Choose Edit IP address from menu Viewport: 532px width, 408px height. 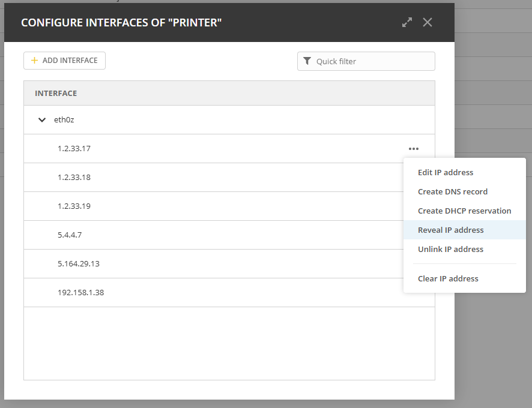[446, 172]
